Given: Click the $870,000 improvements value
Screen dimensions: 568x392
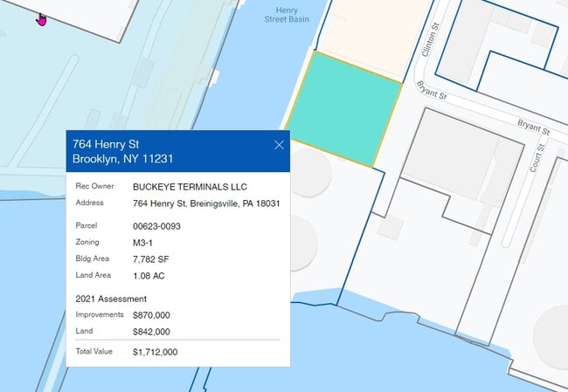Looking at the screenshot, I should tap(151, 315).
